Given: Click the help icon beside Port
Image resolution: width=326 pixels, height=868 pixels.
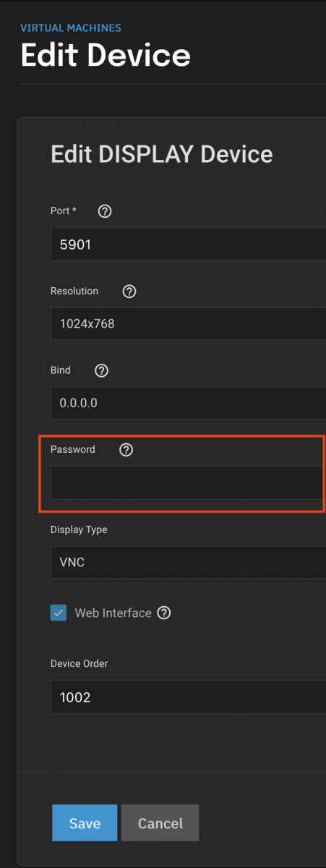Looking at the screenshot, I should 105,211.
